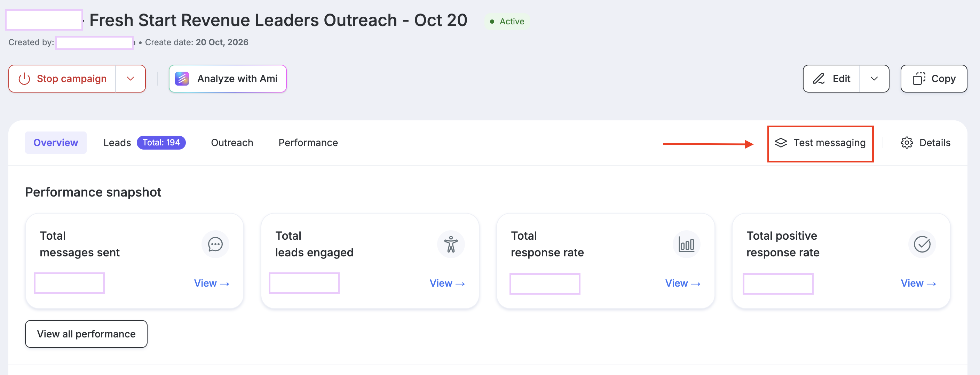Open the Edit options dropdown chevron
This screenshot has height=375, width=980.
[874, 79]
